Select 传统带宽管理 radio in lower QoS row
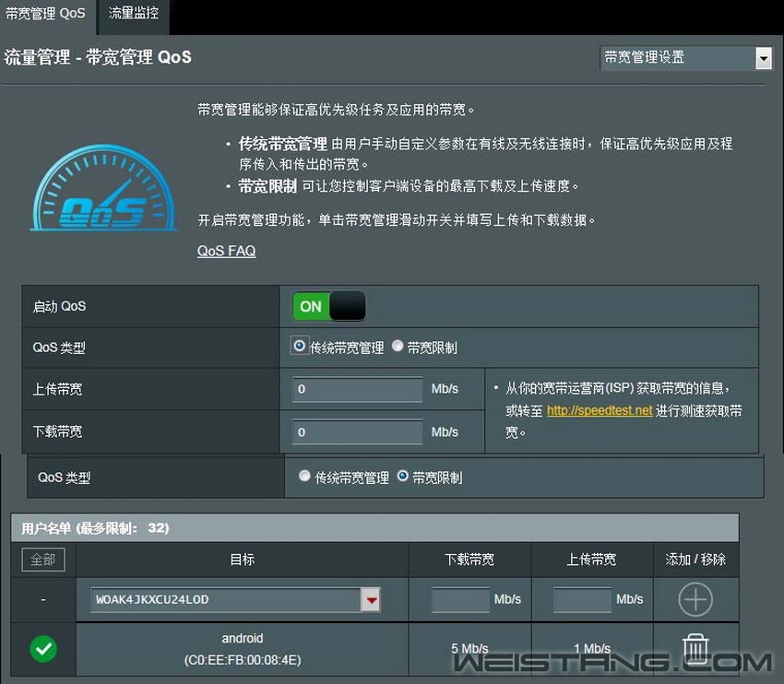Viewport: 784px width, 684px height. point(305,477)
